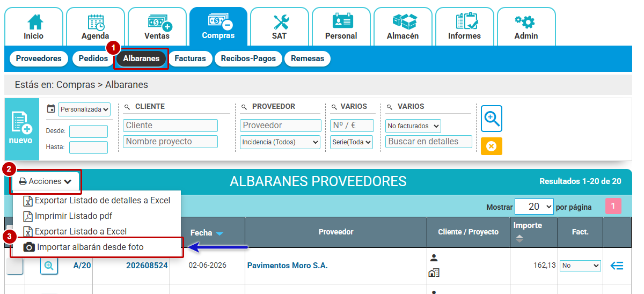Image resolution: width=644 pixels, height=294 pixels.
Task: Click the Nº / € field
Action: tap(352, 126)
